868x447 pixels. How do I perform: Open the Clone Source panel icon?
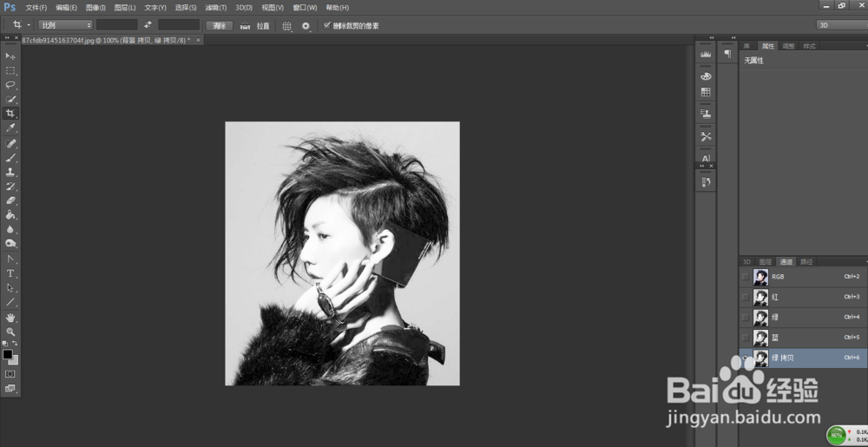pos(706,114)
